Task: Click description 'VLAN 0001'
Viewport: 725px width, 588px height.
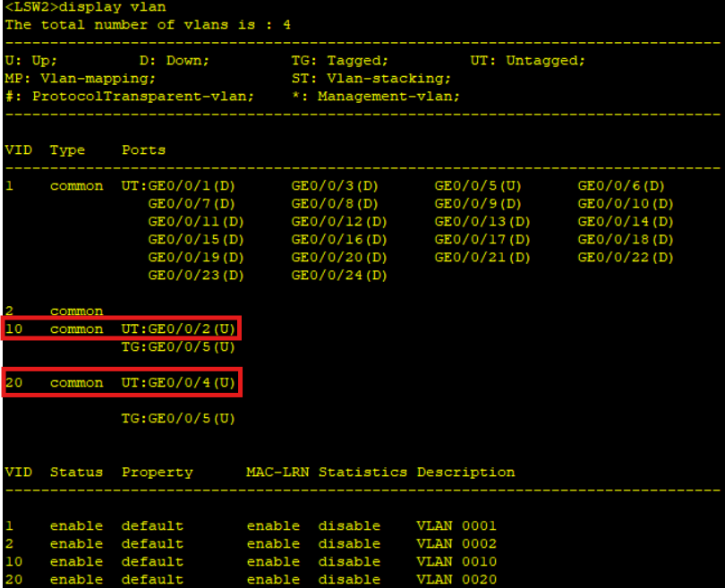Action: (x=456, y=525)
